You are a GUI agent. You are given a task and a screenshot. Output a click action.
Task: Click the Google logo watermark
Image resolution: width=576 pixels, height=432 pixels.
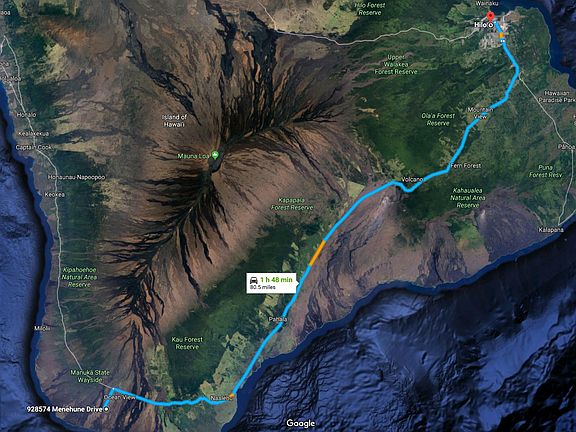300,423
